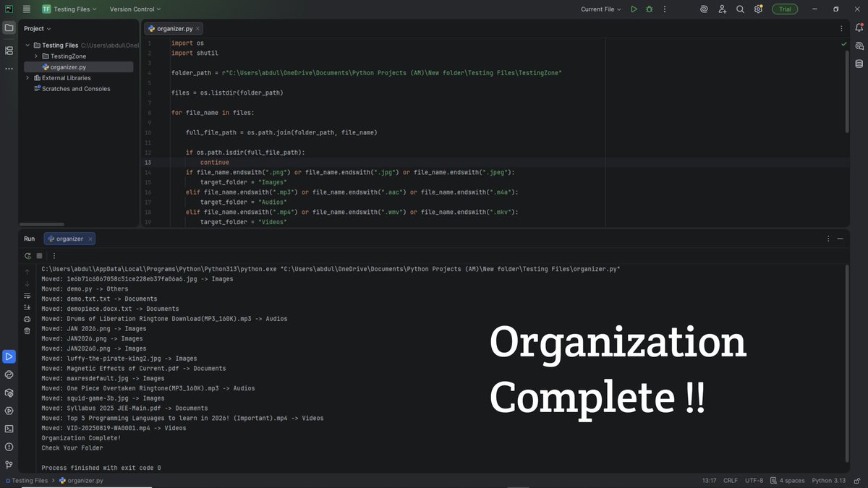
Task: Open Search Everywhere magnifier icon
Action: 740,9
